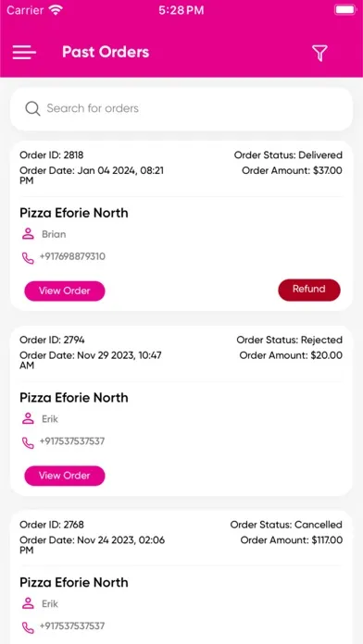Refund the delivered order 2818
Image resolution: width=363 pixels, height=644 pixels.
[309, 290]
